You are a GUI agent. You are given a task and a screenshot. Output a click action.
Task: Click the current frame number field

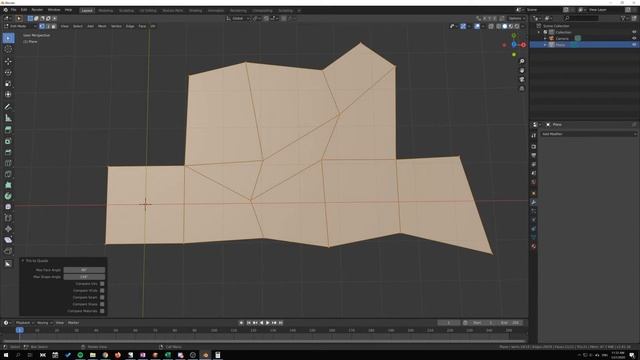449,323
